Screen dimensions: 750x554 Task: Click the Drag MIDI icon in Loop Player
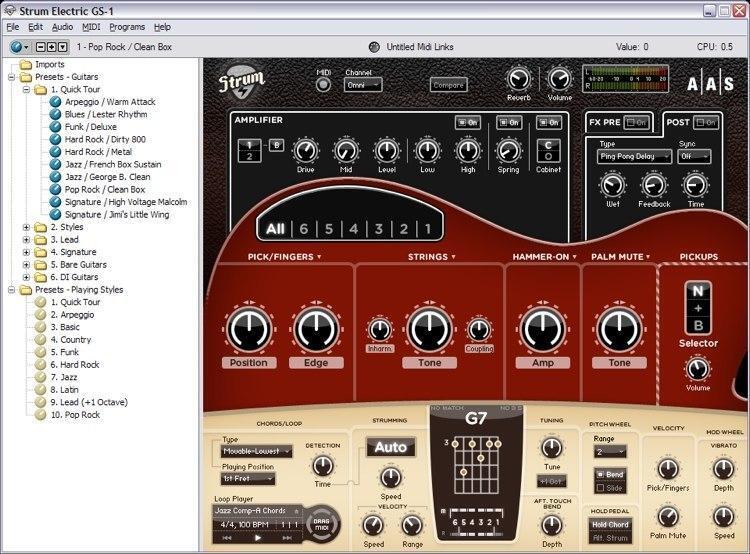(323, 523)
